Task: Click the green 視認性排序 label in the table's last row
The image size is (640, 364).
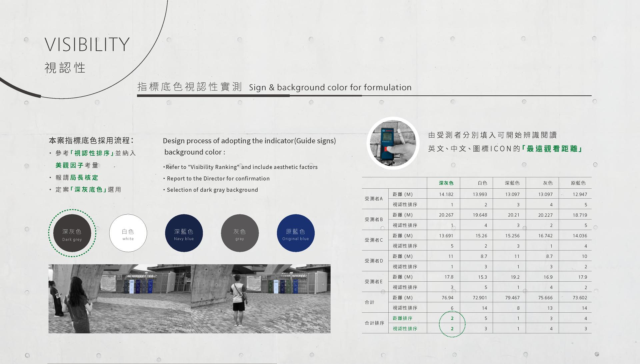Action: (405, 329)
